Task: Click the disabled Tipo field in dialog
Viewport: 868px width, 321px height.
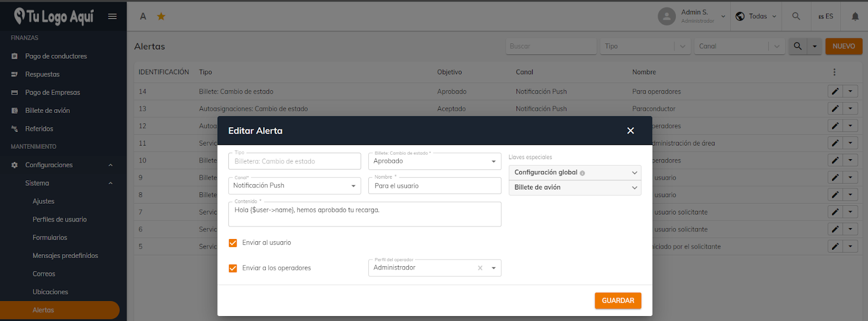Action: point(295,161)
